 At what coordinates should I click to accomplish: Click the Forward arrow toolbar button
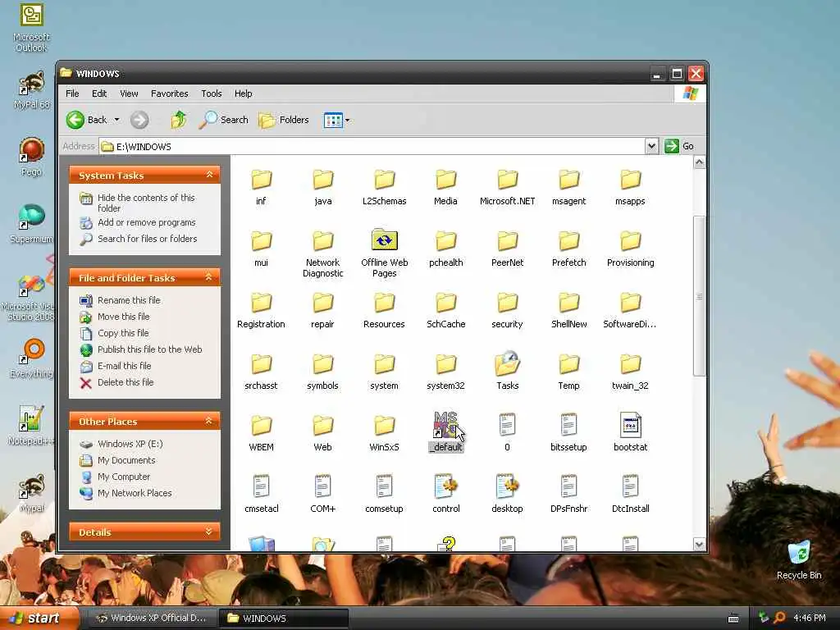click(x=139, y=120)
